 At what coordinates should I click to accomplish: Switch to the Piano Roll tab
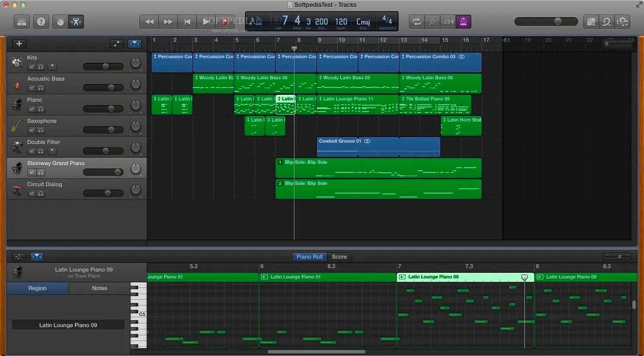pyautogui.click(x=309, y=256)
